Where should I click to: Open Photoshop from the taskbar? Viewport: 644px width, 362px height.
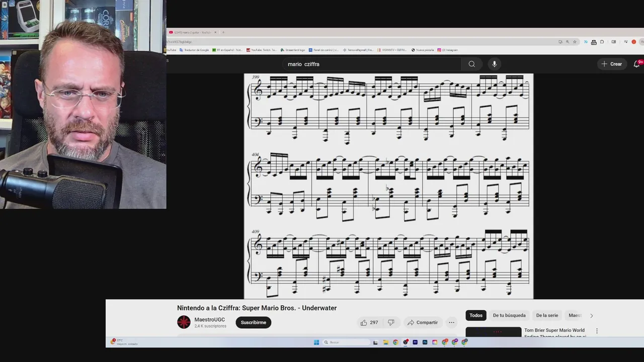[425, 342]
